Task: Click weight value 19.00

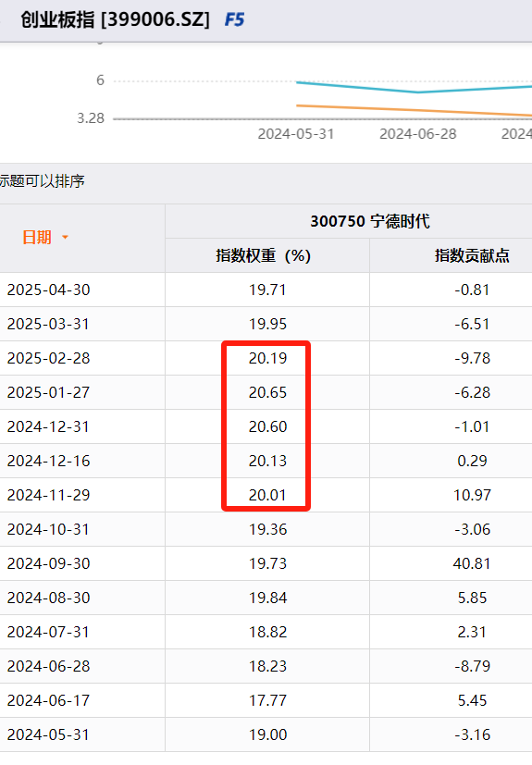Action: click(267, 734)
